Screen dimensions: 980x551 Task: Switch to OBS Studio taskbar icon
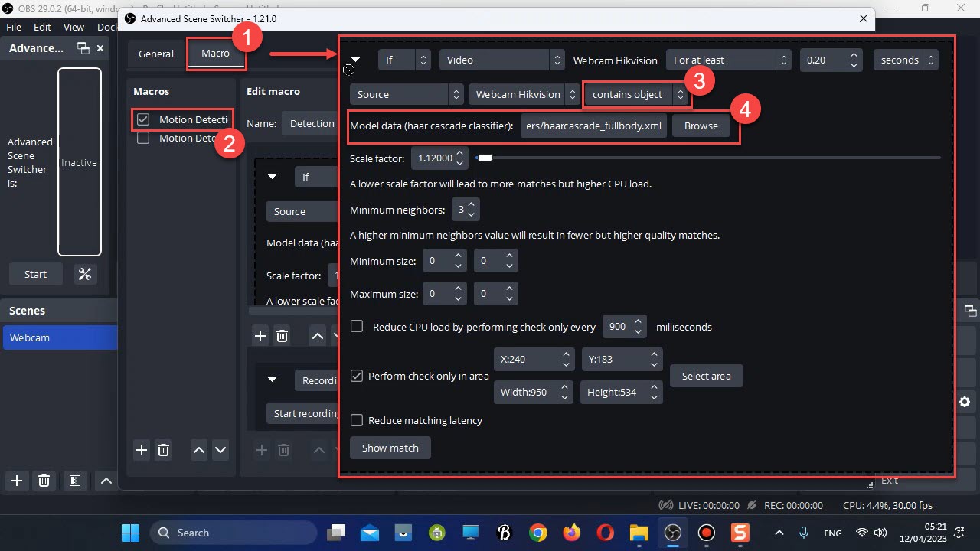click(672, 533)
